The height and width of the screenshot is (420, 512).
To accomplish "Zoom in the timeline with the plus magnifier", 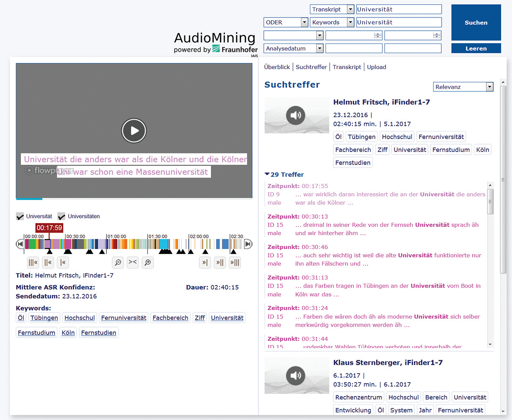I will click(x=148, y=262).
